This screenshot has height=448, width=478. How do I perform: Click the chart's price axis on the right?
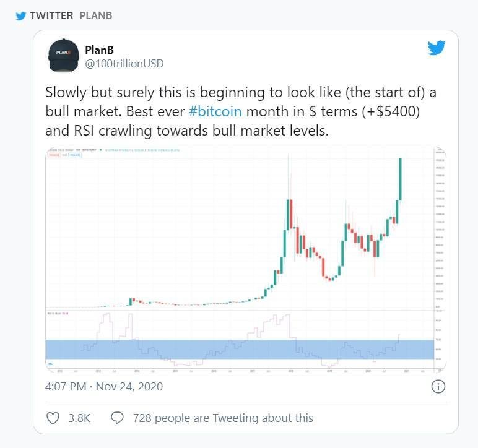click(438, 235)
